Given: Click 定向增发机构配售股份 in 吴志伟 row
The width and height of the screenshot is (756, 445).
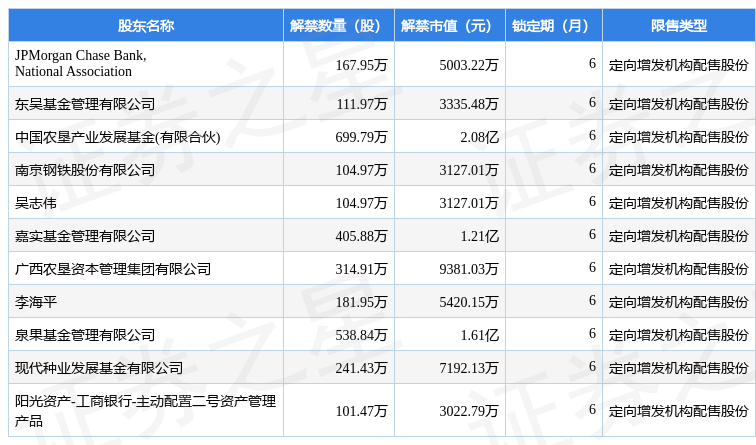Looking at the screenshot, I should (679, 203).
